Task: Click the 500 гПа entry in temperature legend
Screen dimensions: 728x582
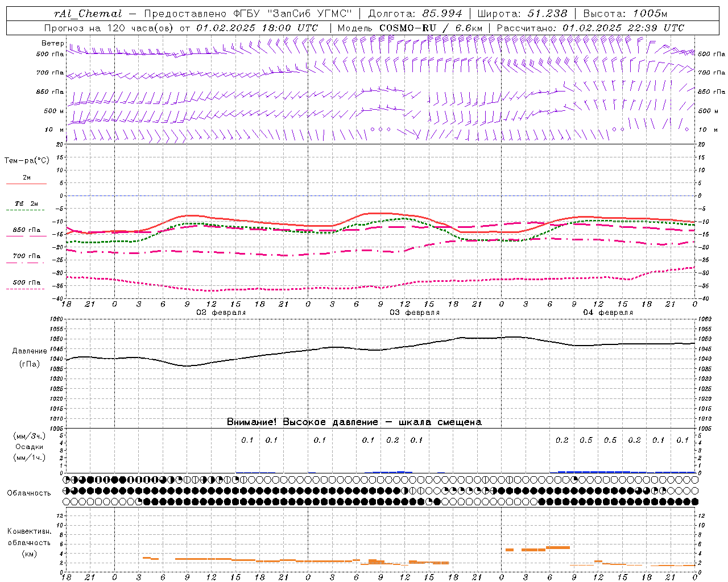Action: (x=27, y=282)
